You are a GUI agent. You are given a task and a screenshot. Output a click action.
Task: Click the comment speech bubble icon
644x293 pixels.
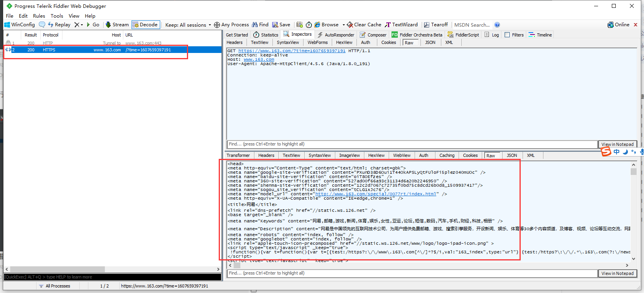pyautogui.click(x=42, y=25)
